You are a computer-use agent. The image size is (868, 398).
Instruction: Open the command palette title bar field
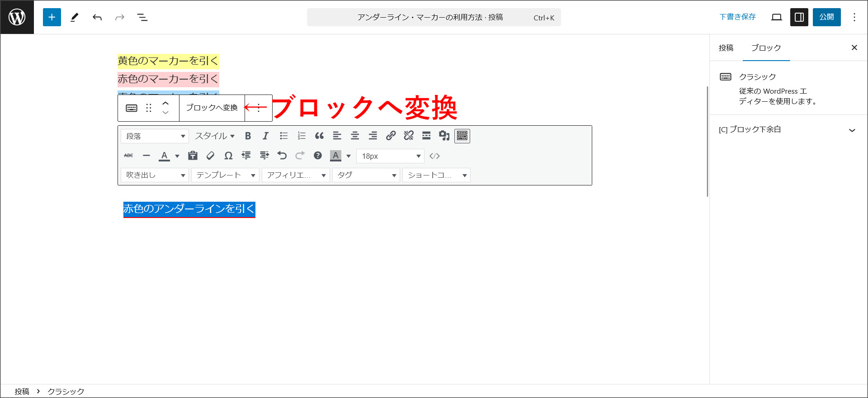coord(434,17)
